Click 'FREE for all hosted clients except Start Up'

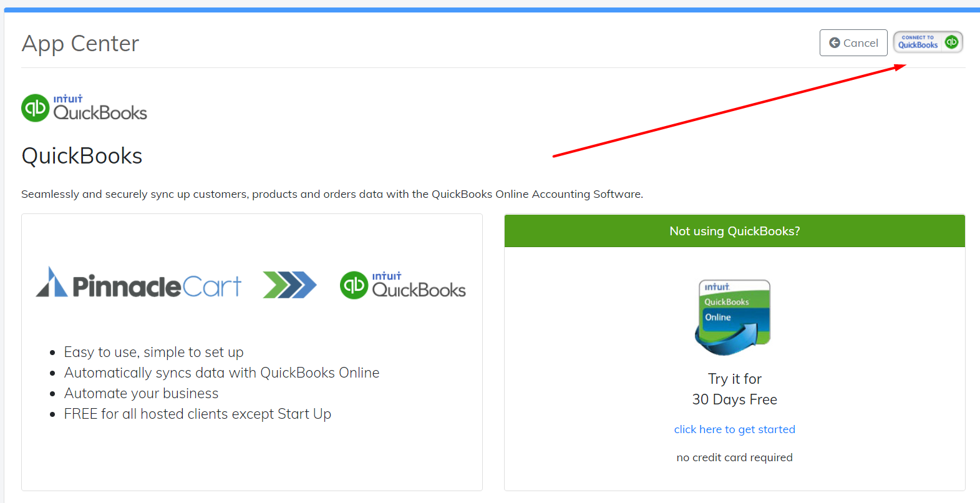coord(197,414)
